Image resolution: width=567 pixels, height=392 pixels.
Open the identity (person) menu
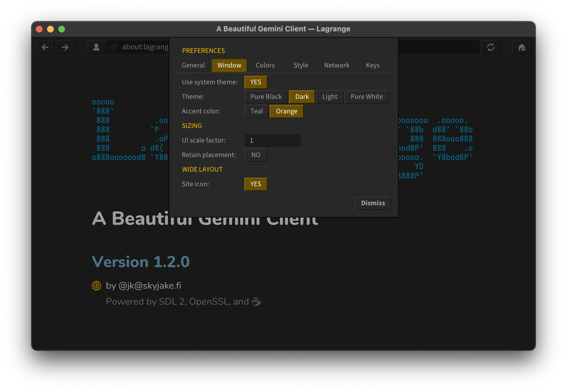click(96, 47)
